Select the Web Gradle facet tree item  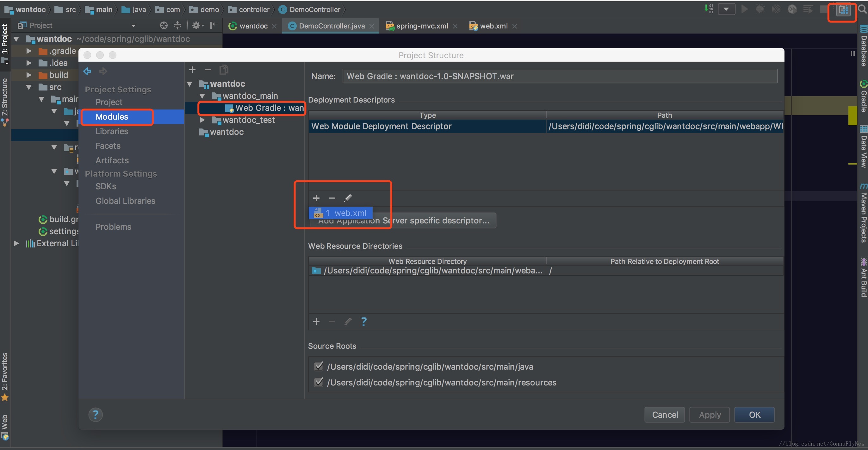[264, 108]
